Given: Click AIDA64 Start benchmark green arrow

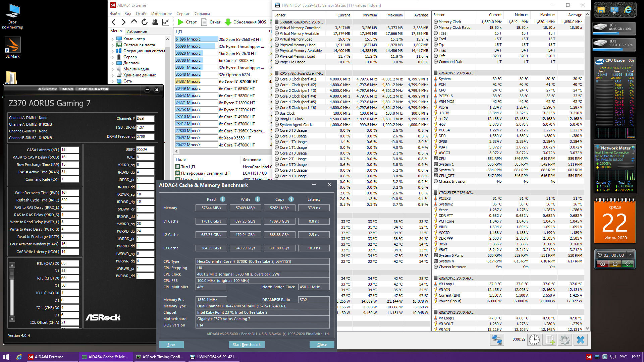Looking at the screenshot, I should click(180, 22).
